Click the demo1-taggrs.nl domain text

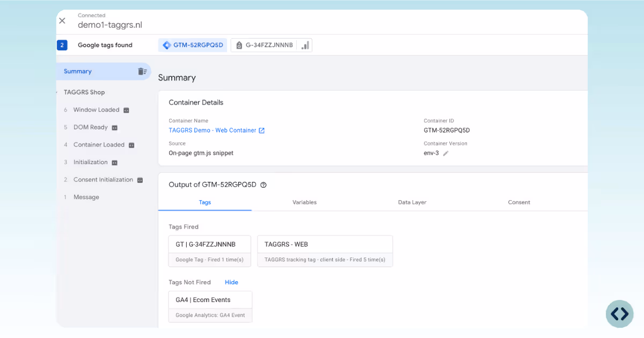(x=110, y=25)
